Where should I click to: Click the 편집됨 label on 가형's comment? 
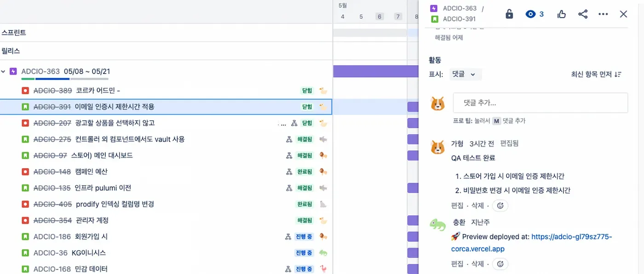pos(509,143)
